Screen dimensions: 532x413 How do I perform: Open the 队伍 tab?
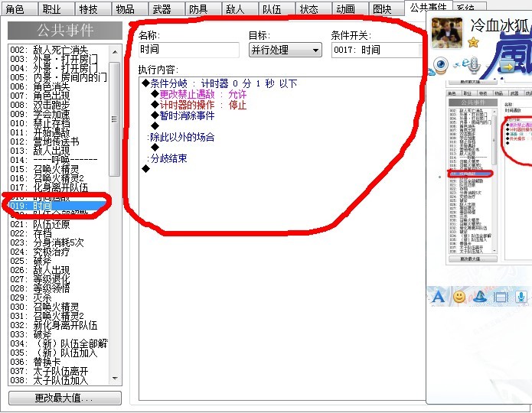pyautogui.click(x=276, y=8)
